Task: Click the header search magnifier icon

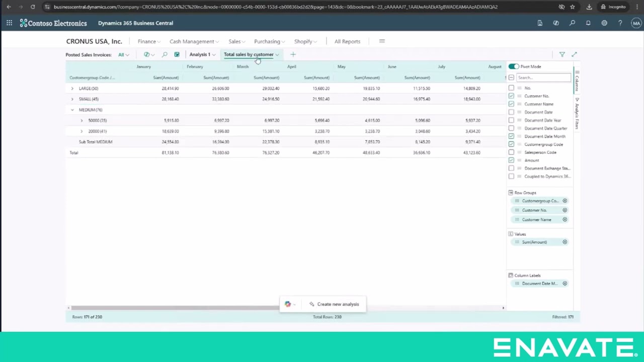Action: tap(572, 23)
